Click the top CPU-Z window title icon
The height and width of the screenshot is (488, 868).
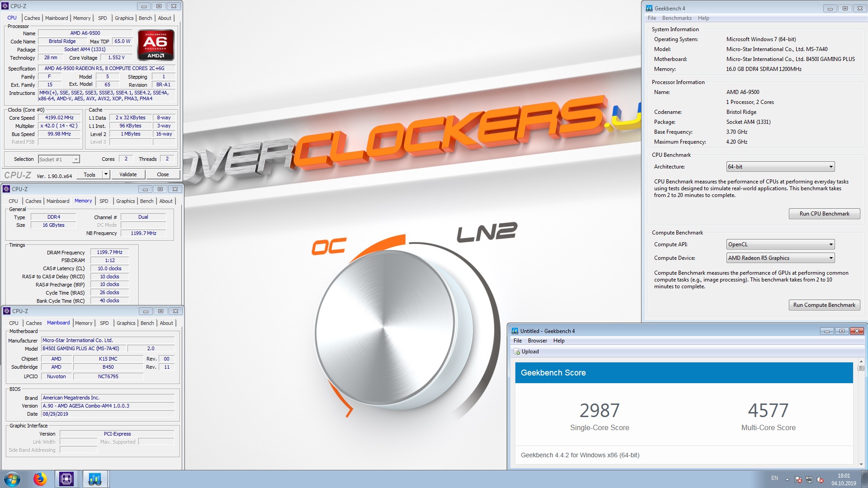(x=5, y=6)
